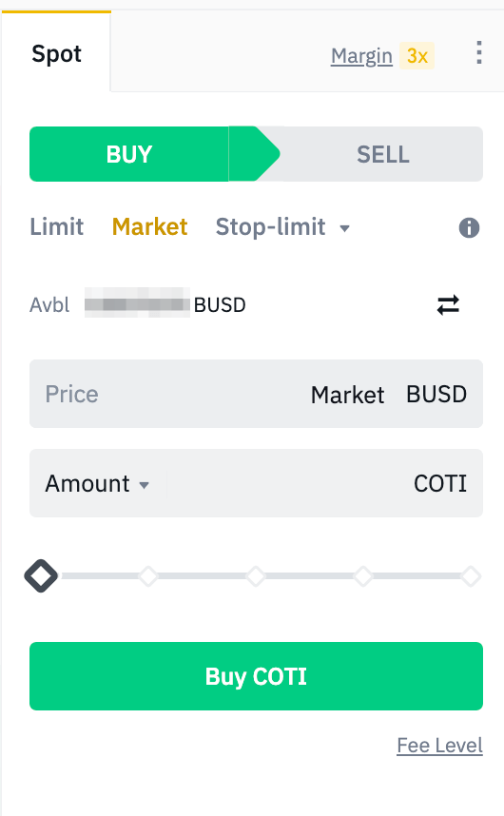This screenshot has width=504, height=816.
Task: Set slider to the 100% diamond marker
Action: (471, 576)
